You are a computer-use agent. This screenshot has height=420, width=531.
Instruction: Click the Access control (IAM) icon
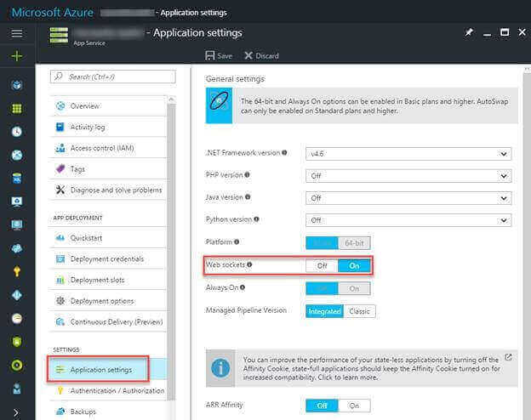tap(60, 148)
